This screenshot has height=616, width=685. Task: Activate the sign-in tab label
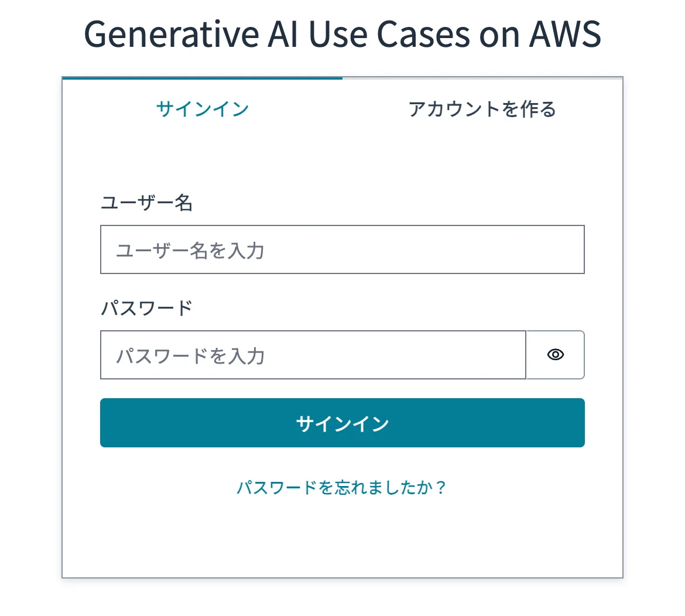202,109
